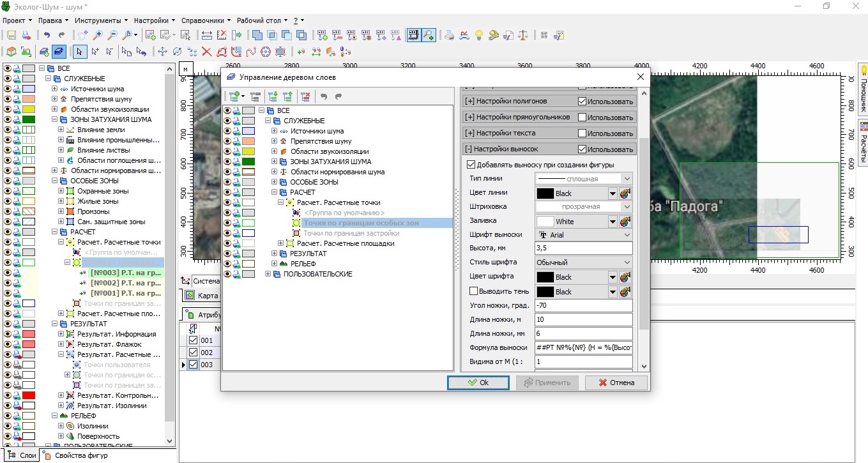Click the Ok button

(x=478, y=383)
